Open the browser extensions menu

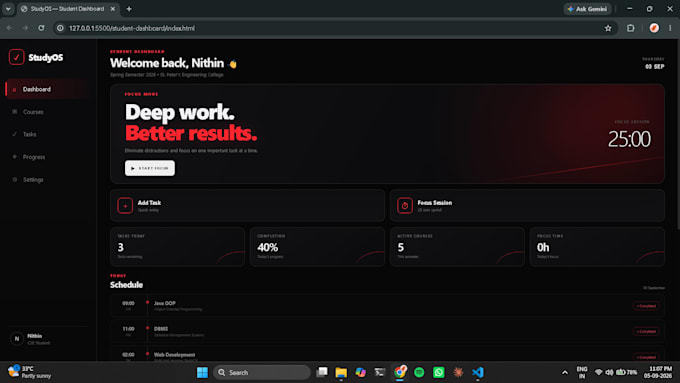click(631, 28)
